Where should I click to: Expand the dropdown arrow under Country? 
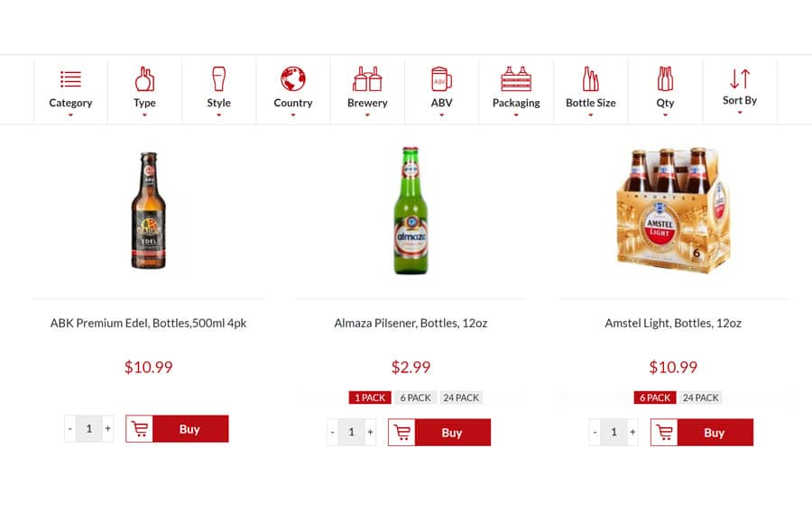coord(293,114)
